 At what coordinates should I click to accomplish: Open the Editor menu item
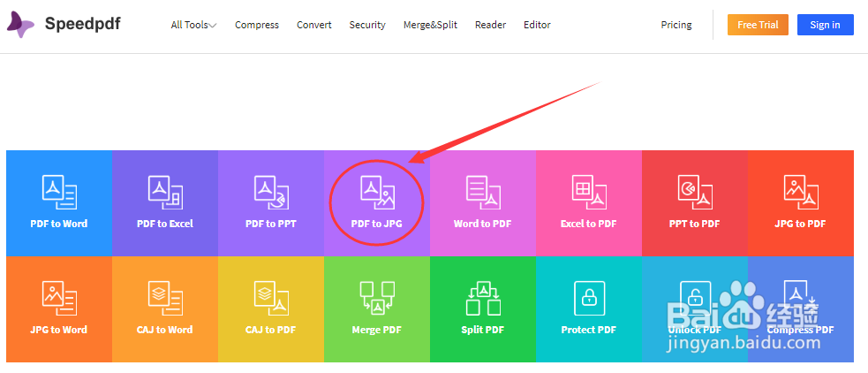coord(537,25)
